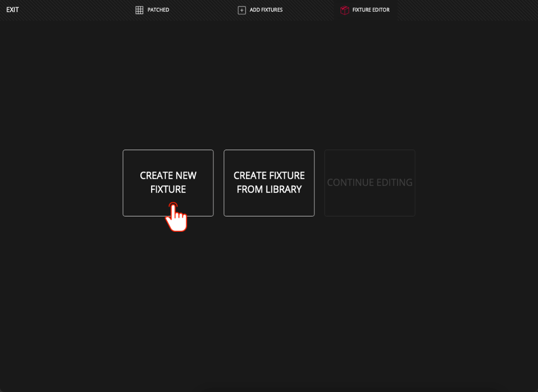Choose Create New Fixture
The height and width of the screenshot is (392, 538).
pos(168,183)
